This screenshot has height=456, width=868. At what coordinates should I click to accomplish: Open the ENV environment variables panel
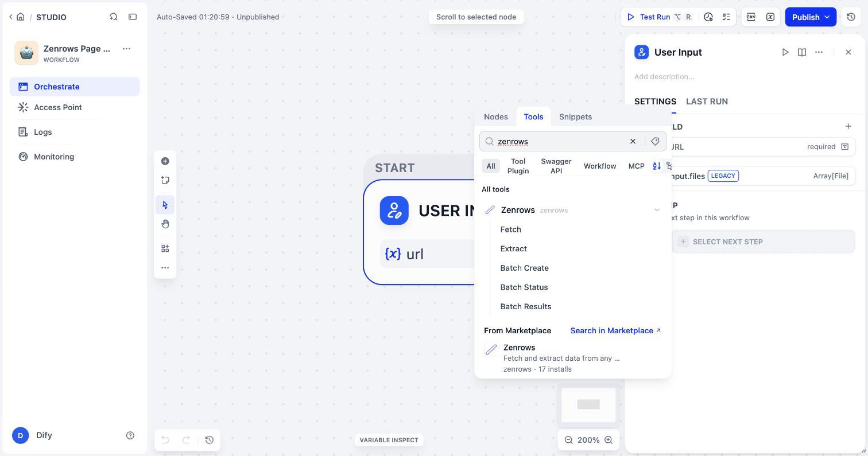click(x=751, y=17)
